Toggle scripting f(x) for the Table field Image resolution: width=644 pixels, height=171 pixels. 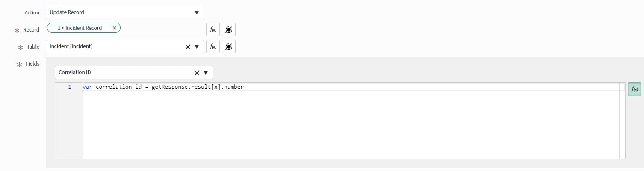213,46
